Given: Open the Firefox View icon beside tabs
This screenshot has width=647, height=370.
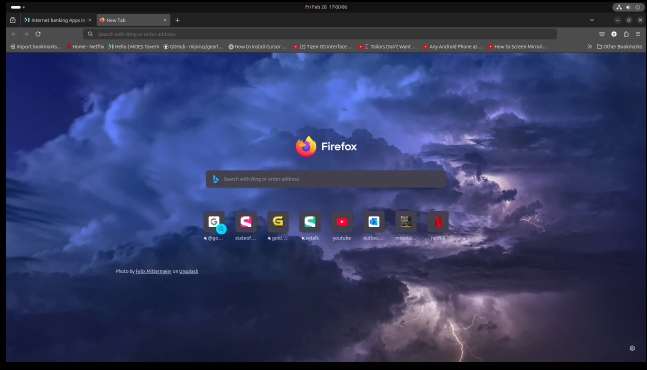Looking at the screenshot, I should (13, 20).
